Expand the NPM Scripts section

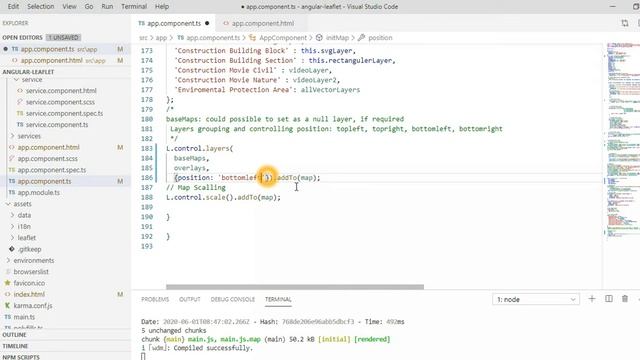21,357
